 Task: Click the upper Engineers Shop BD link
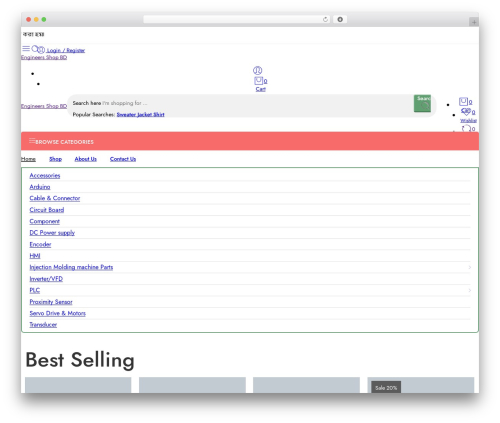[x=44, y=57]
